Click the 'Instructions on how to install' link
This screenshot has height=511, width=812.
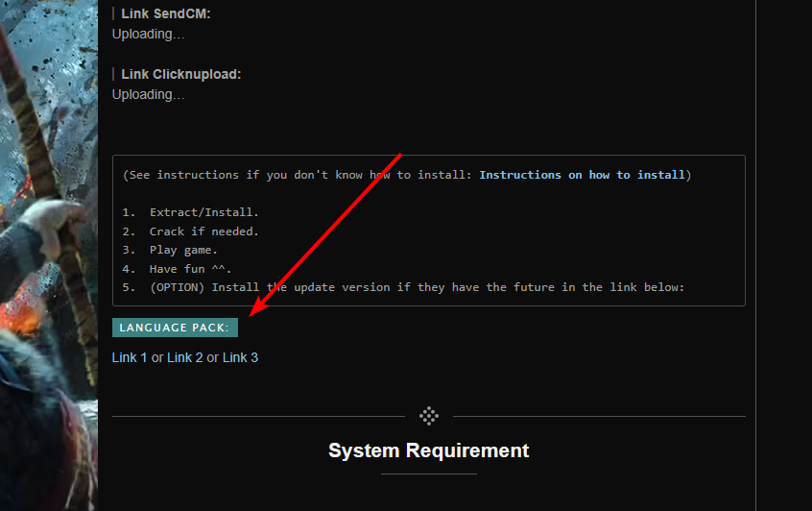click(582, 175)
